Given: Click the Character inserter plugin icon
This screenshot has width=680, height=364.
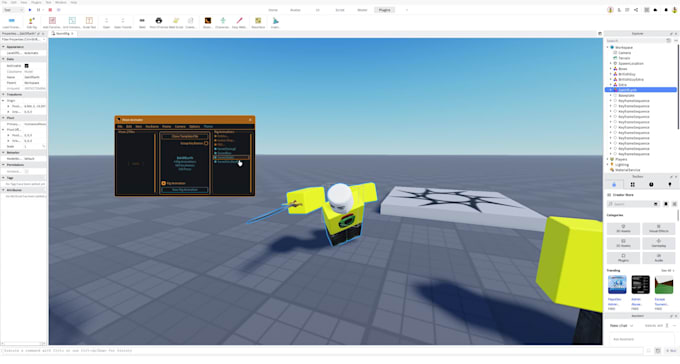Looking at the screenshot, I should pyautogui.click(x=223, y=20).
